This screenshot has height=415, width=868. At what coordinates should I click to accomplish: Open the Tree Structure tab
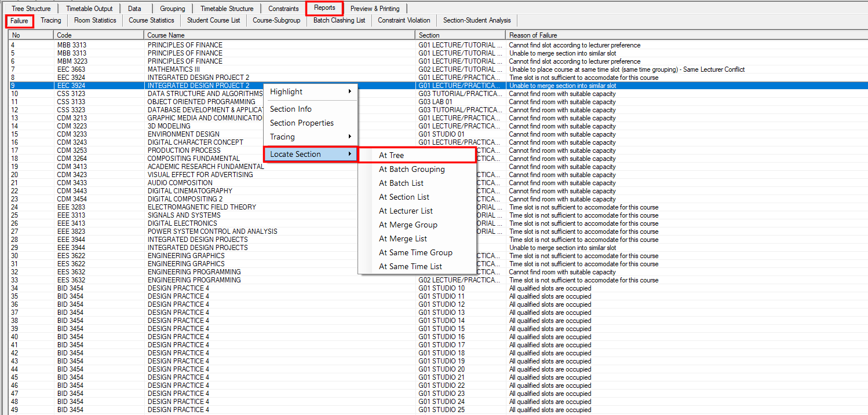coord(31,9)
